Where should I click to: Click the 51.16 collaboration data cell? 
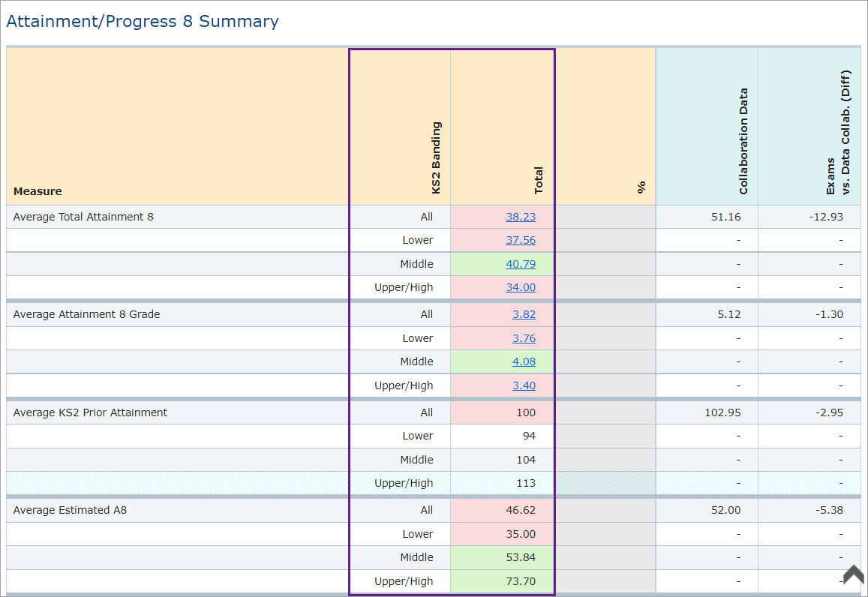(725, 217)
